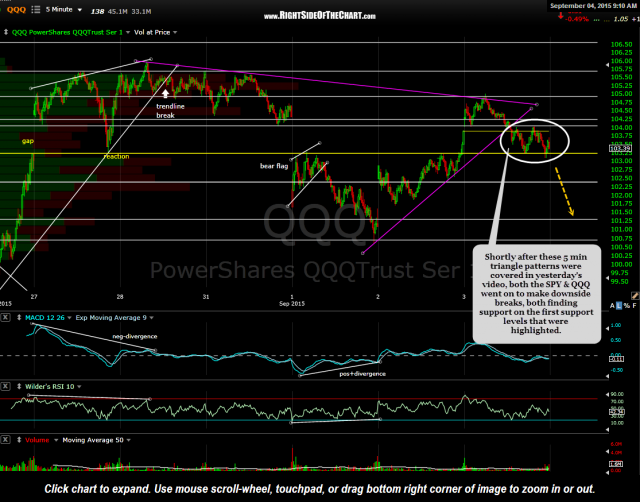Select the 'bear flag' text annotation

(274, 166)
